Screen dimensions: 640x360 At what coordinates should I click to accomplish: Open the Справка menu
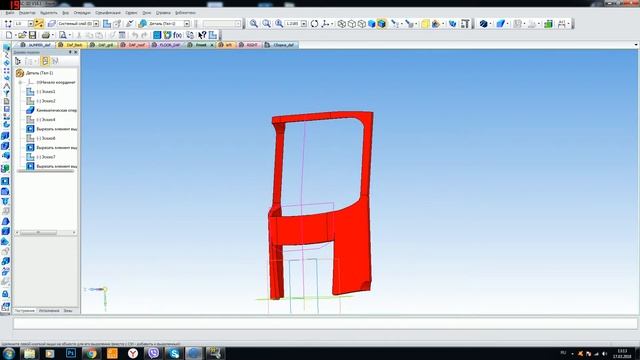coord(163,13)
